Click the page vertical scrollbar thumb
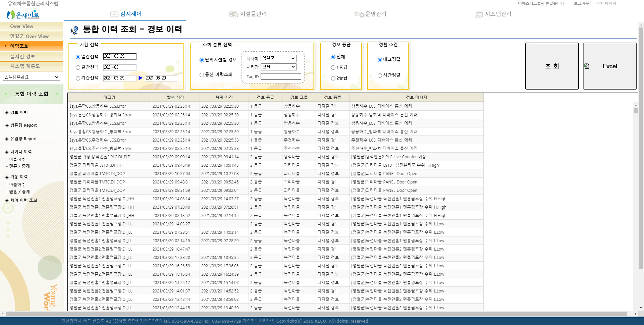 [x=641, y=148]
